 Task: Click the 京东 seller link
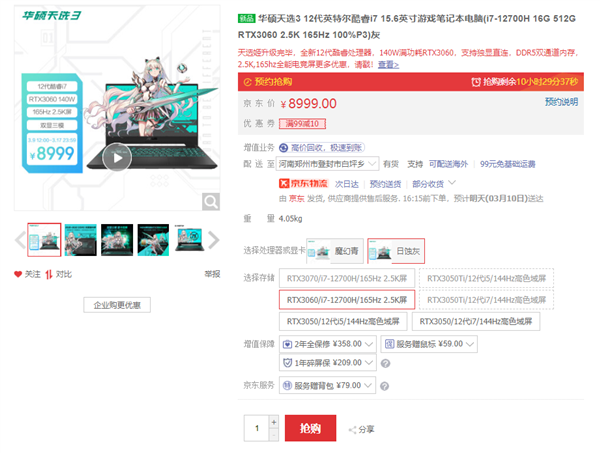pos(296,199)
